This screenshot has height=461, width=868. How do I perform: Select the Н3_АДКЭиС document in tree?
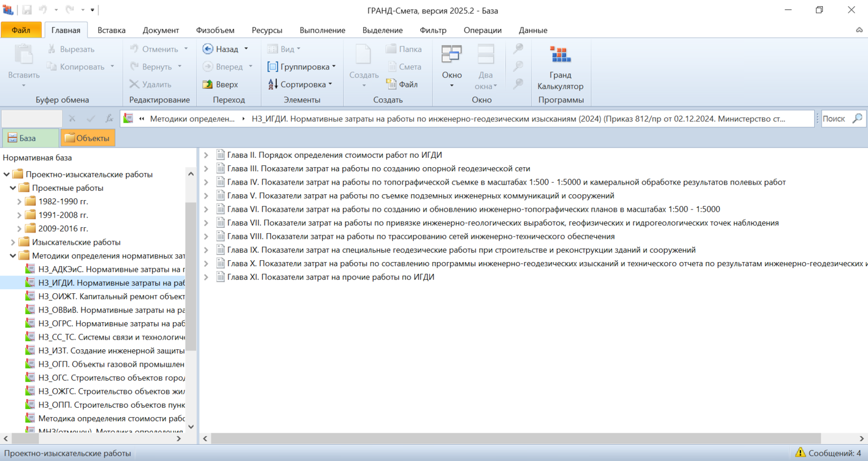pos(110,269)
